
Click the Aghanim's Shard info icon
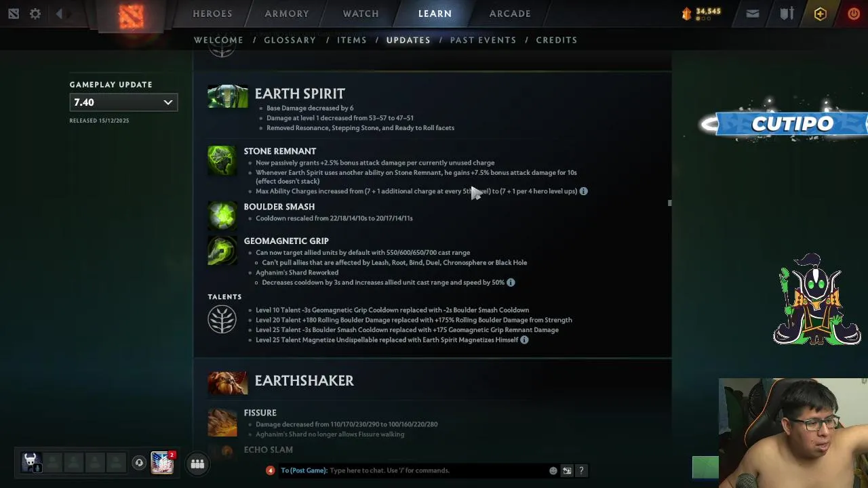[x=511, y=282]
